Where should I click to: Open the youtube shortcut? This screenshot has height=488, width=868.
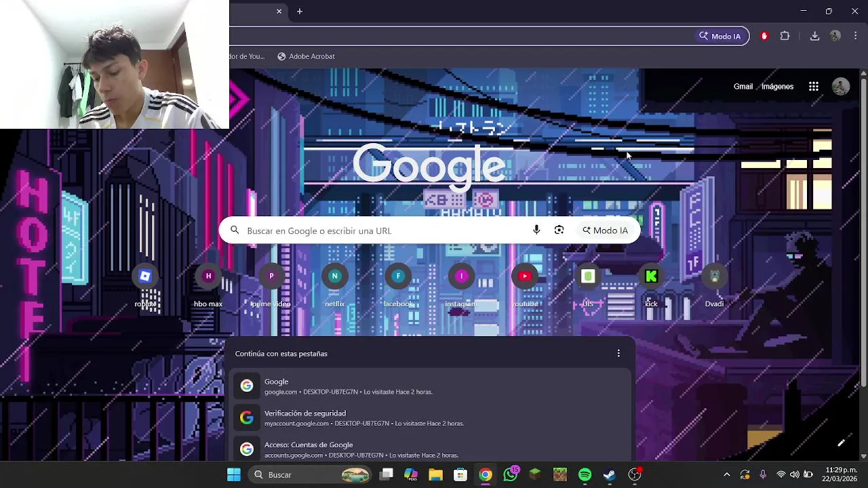point(524,285)
